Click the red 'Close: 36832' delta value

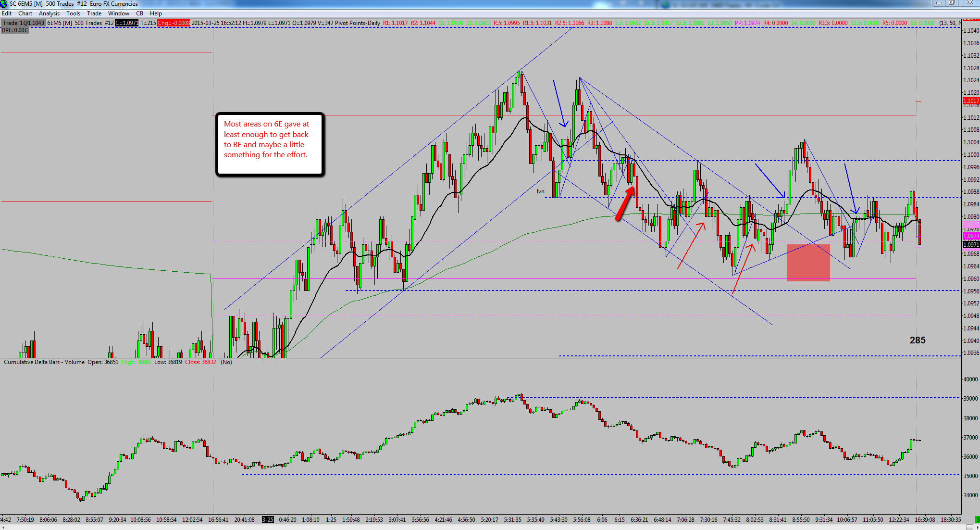coord(200,362)
